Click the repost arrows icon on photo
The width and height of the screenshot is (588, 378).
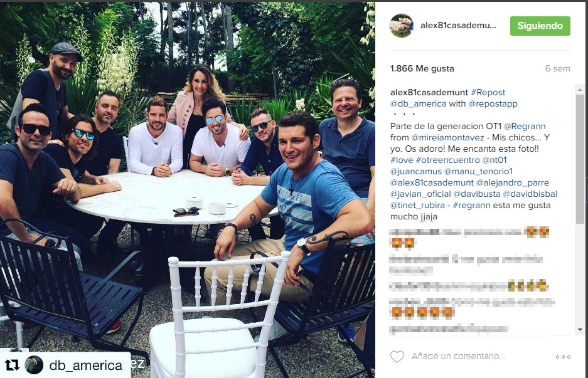[12, 364]
